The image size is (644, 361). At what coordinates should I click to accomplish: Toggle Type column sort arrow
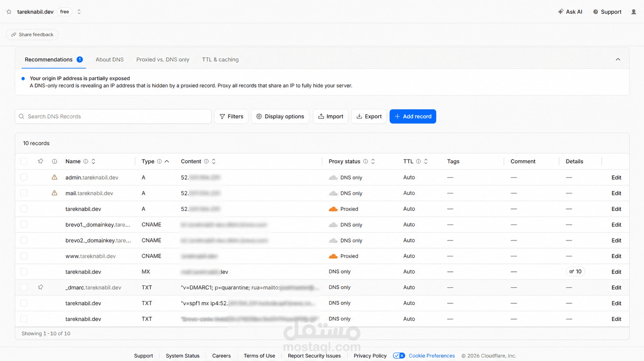click(x=167, y=161)
